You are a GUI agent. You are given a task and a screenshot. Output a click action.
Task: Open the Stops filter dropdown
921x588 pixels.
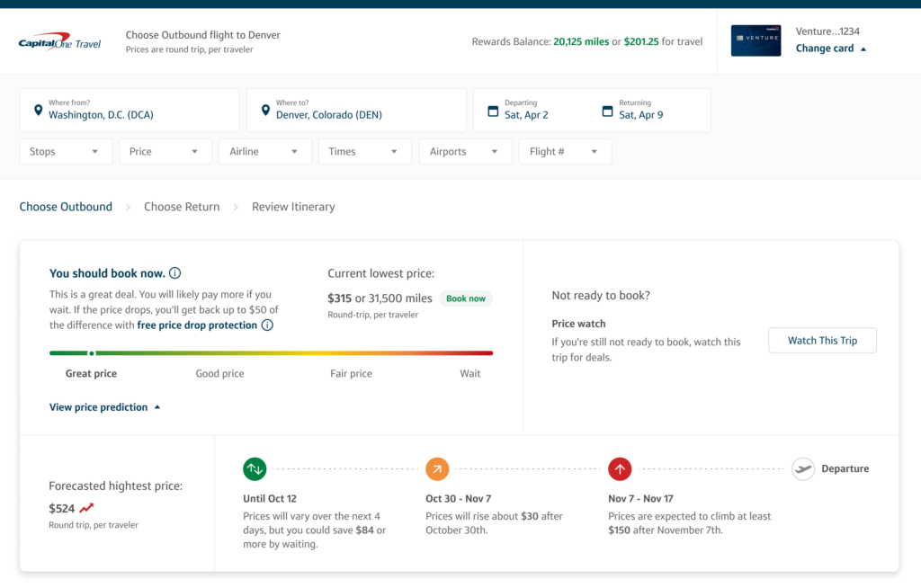[x=66, y=152]
